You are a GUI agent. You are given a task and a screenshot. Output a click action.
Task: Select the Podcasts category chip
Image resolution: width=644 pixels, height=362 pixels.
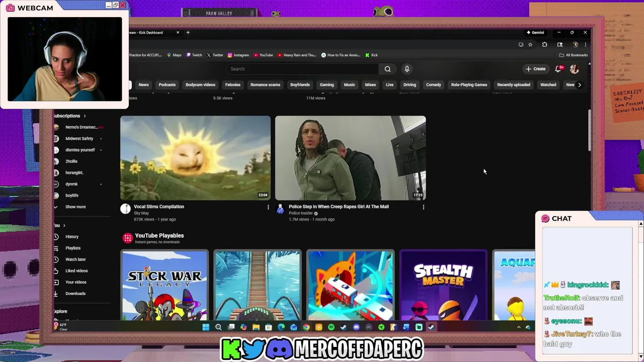[167, 85]
